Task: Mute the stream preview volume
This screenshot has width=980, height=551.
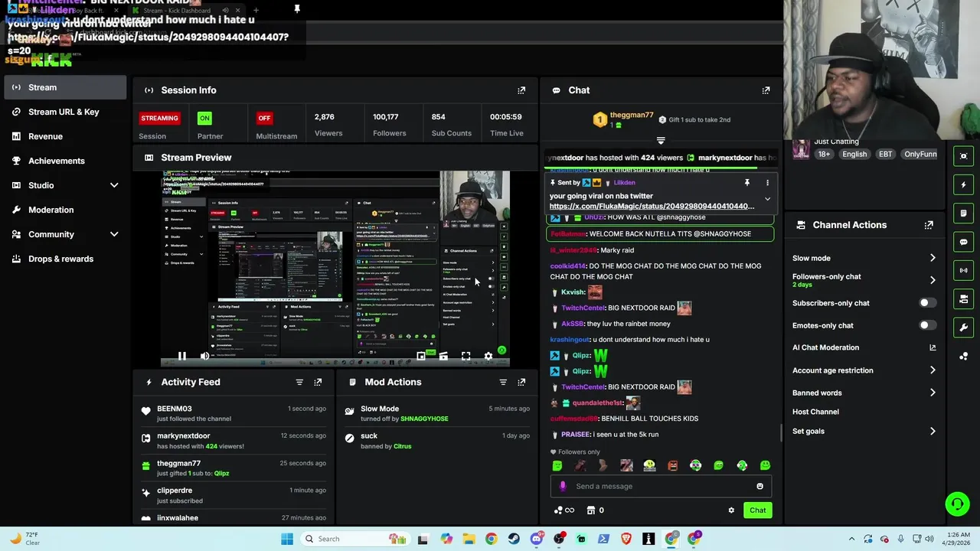Action: click(204, 356)
